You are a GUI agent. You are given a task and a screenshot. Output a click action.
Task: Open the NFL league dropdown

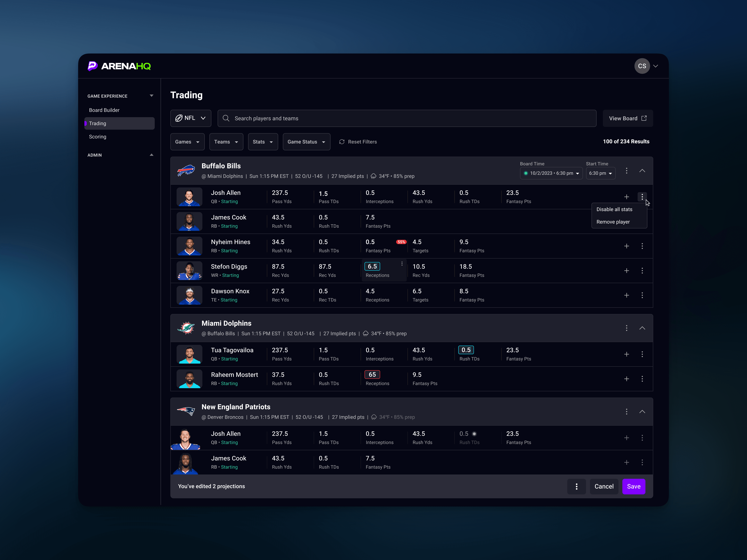click(190, 118)
